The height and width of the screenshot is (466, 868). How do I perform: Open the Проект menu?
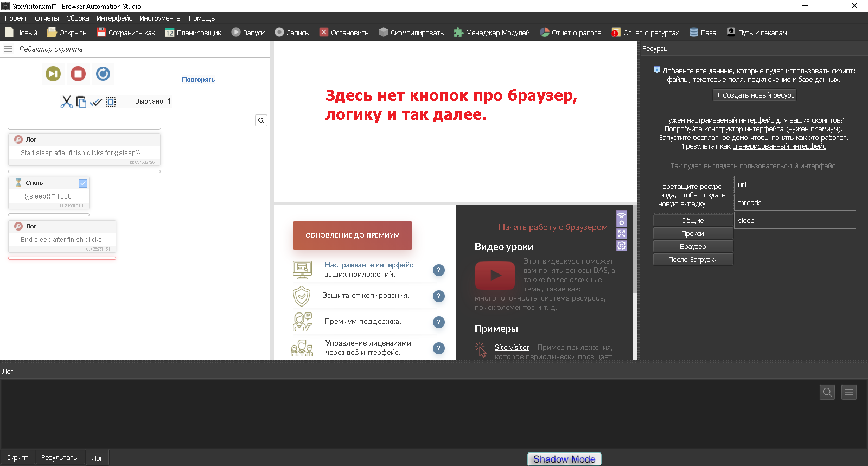click(16, 18)
